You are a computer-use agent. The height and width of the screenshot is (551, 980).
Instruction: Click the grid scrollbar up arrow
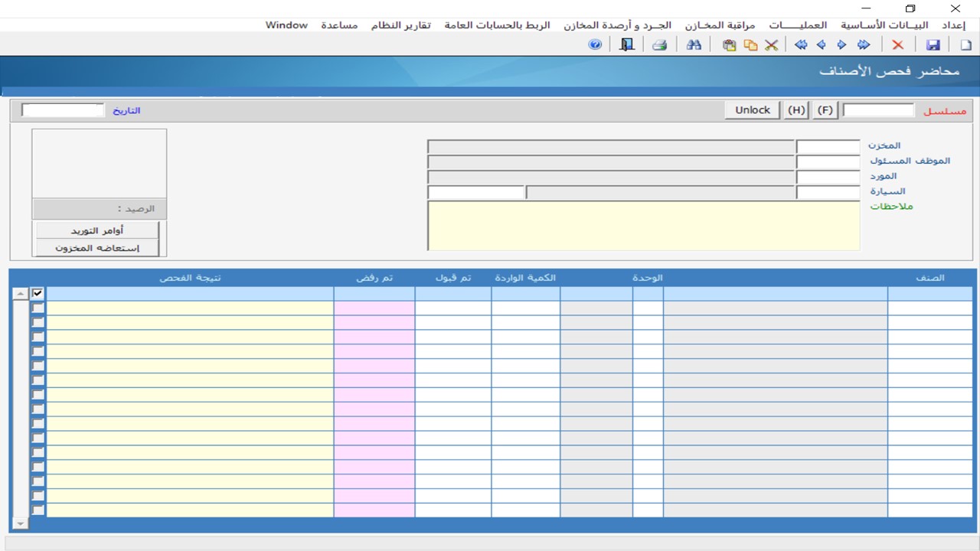coord(21,294)
